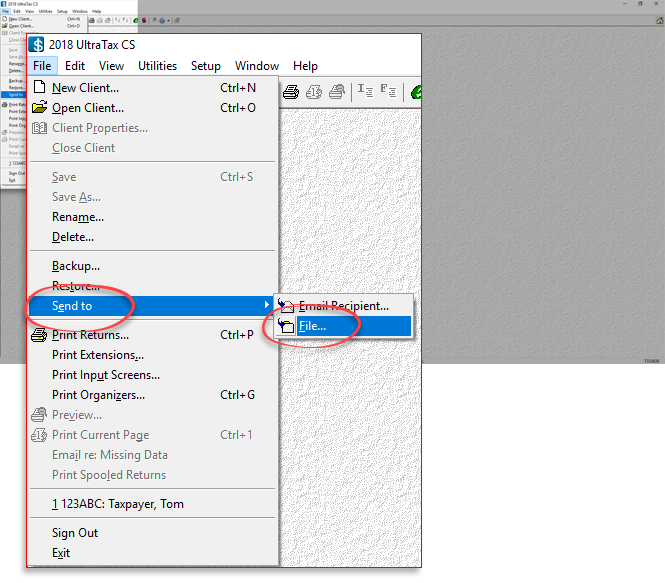Image resolution: width=665 pixels, height=583 pixels.
Task: Choose Rename... in enlarged File menu
Action: pyautogui.click(x=153, y=217)
